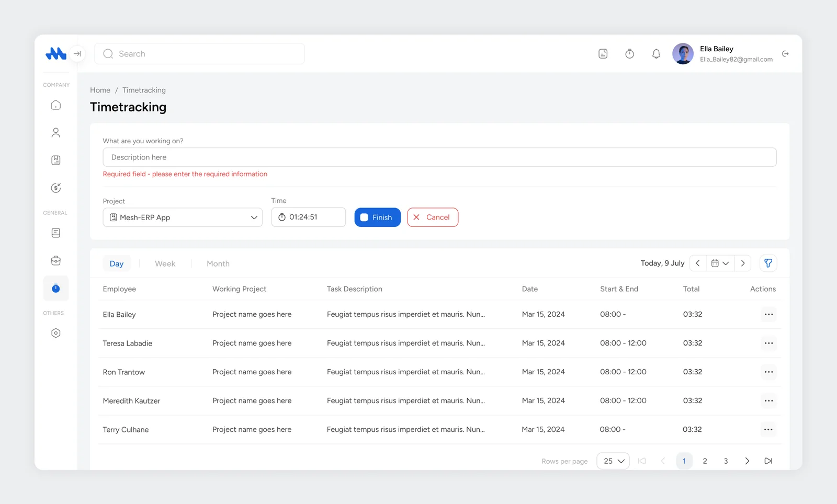Click the Time field showing 01:24:51

(308, 217)
